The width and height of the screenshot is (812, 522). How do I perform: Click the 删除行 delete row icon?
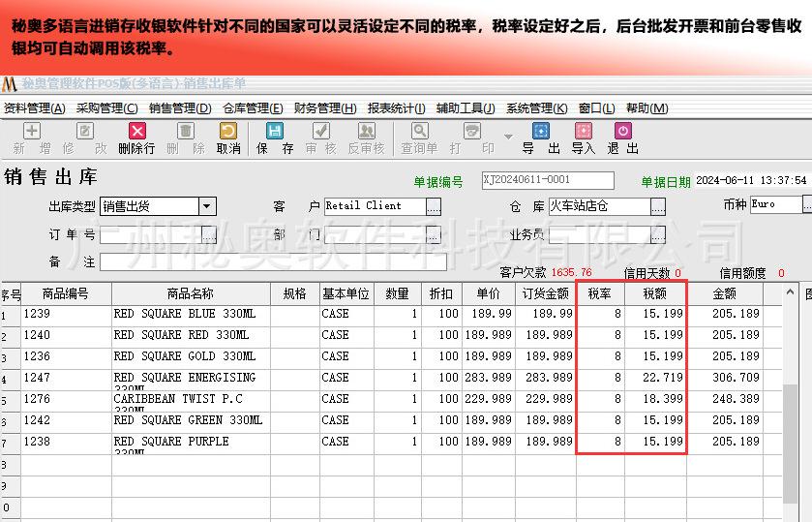tap(137, 131)
